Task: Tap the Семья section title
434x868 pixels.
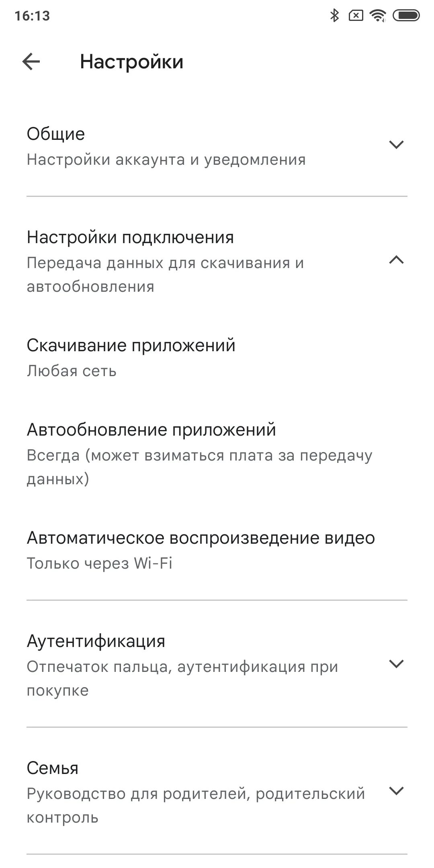Action: coord(53,768)
